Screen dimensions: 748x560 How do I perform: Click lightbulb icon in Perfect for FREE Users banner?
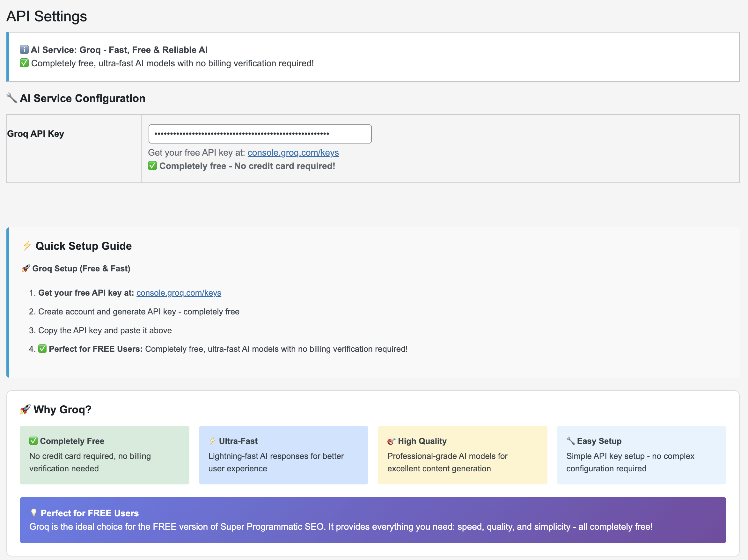pyautogui.click(x=33, y=513)
